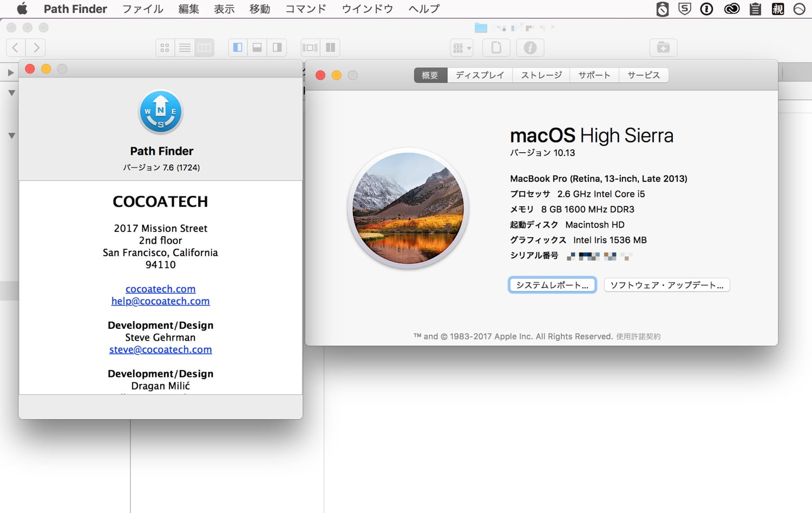Image resolution: width=812 pixels, height=513 pixels.
Task: Click the folder icon in Path Finder title bar
Action: point(481,27)
